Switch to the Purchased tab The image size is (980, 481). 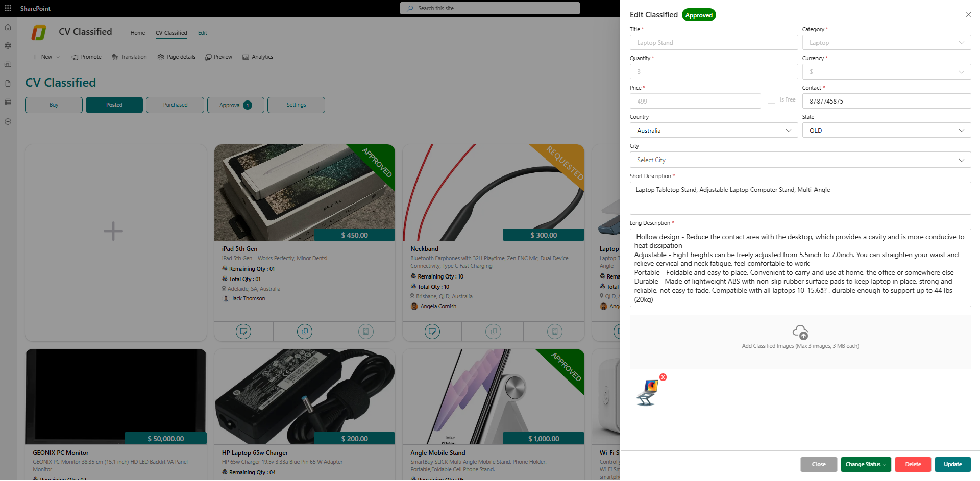[175, 105]
